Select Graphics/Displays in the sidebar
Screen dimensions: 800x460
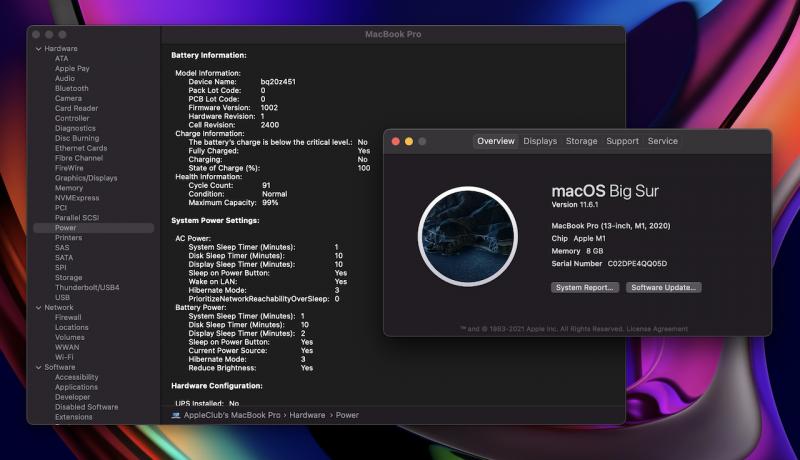click(86, 178)
